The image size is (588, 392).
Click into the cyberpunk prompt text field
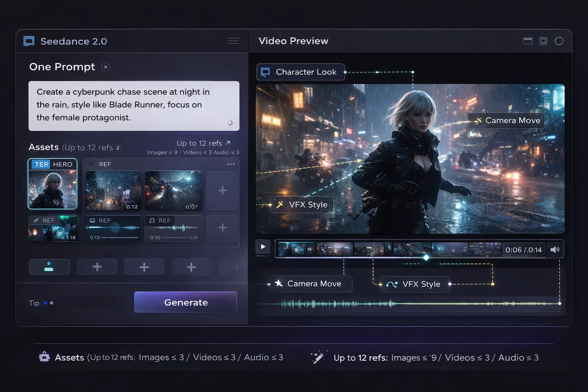[x=134, y=106]
